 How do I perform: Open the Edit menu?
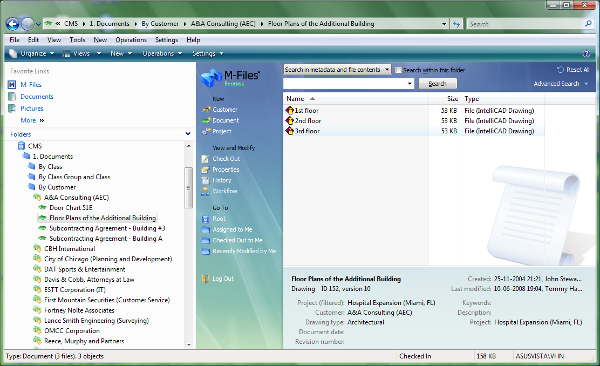click(33, 40)
